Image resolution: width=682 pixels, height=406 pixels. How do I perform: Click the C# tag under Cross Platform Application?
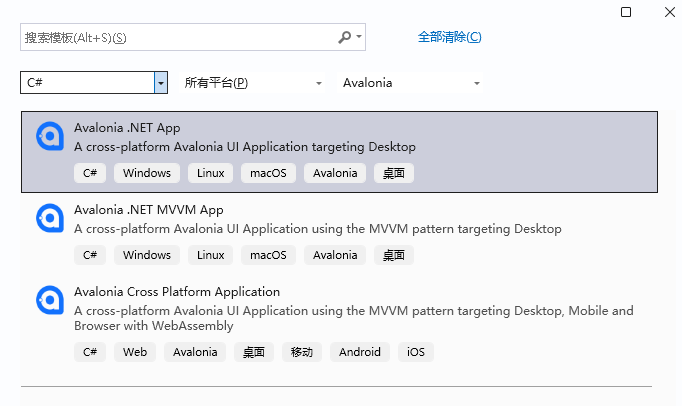click(90, 352)
